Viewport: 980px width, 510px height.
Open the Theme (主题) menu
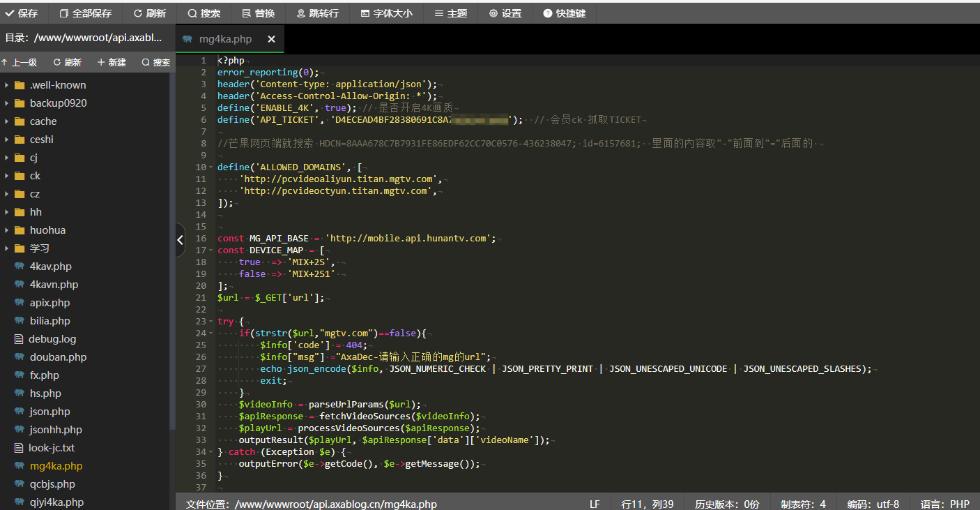click(x=450, y=13)
